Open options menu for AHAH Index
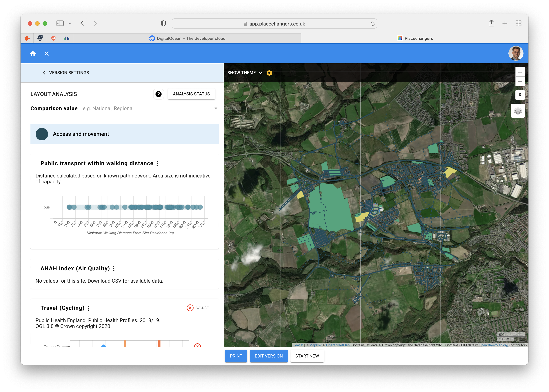549x392 pixels. (x=114, y=269)
